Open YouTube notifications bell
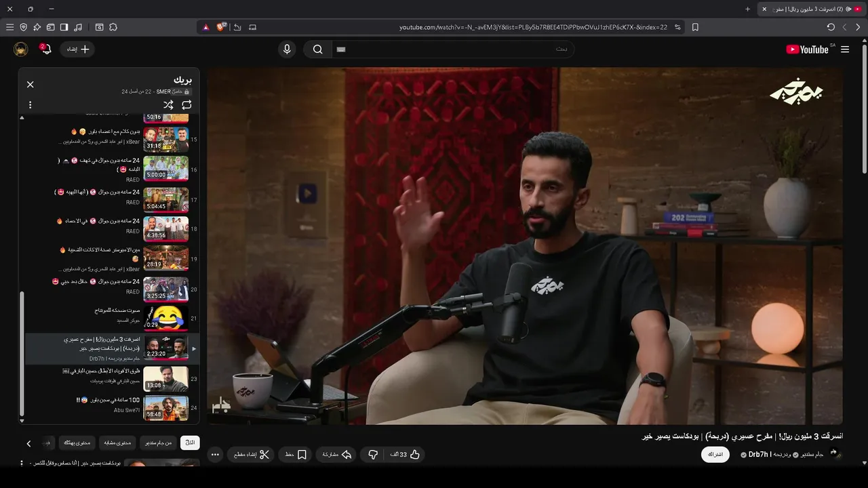 (45, 49)
